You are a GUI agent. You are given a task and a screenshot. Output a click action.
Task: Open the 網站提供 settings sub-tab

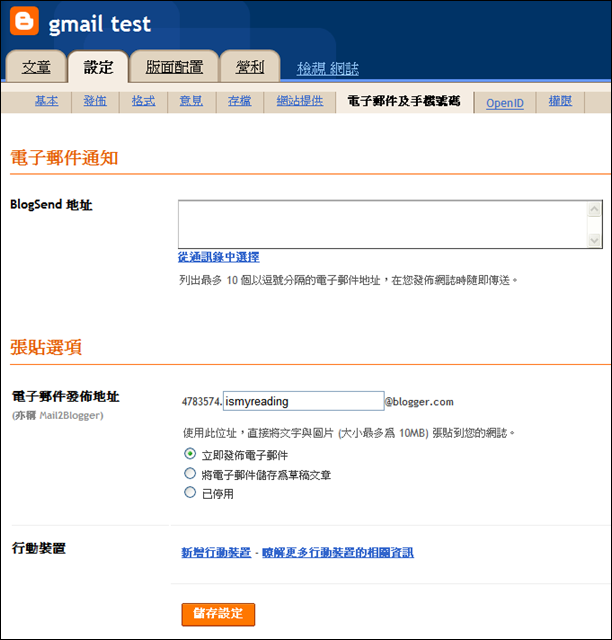[300, 100]
